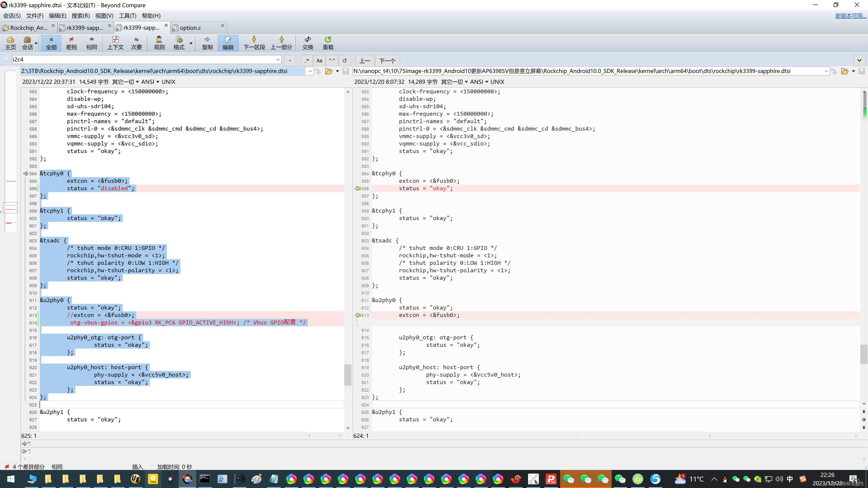This screenshot has height=488, width=868.
Task: Click the left pane open-file folder icon
Action: pos(328,71)
